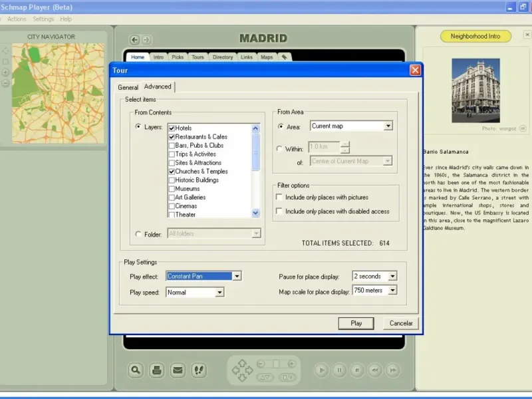Check Include only places with pictures
532x399 pixels.
279,198
